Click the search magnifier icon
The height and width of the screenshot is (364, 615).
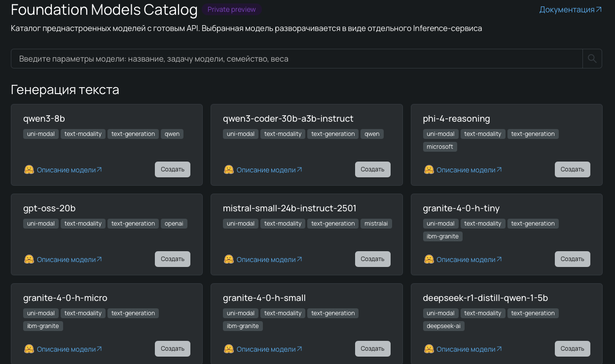pos(592,59)
